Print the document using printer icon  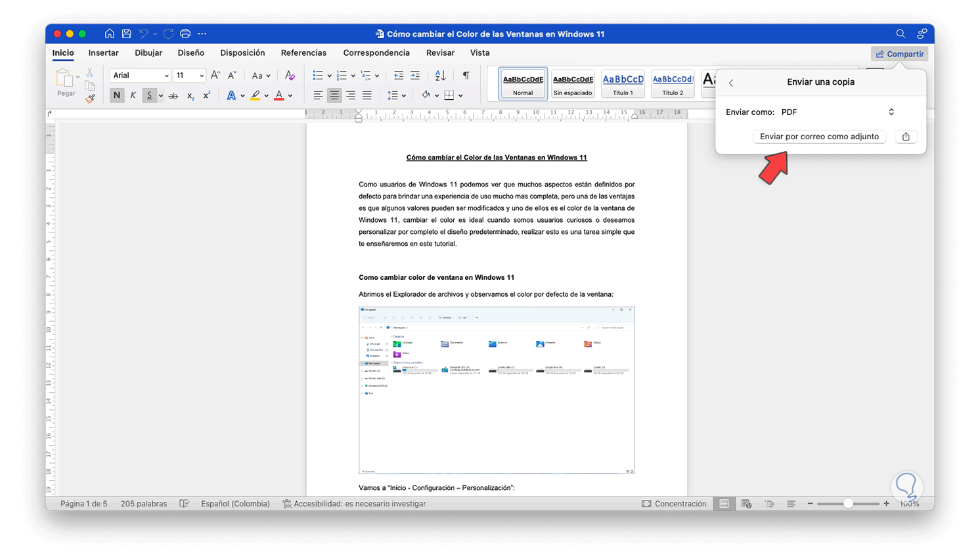185,33
